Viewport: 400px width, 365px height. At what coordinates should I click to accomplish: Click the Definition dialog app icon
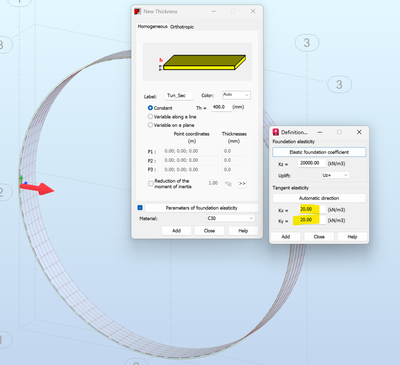(276, 132)
